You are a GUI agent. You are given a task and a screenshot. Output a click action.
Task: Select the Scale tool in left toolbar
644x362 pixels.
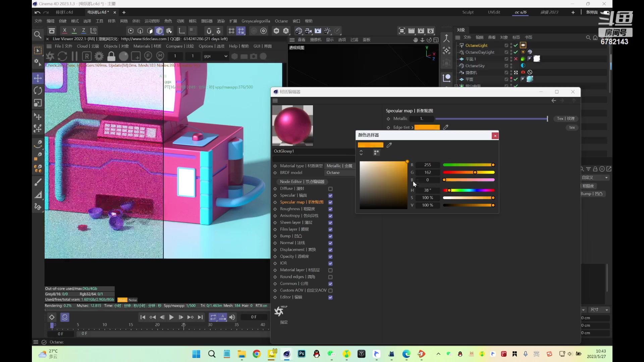click(x=38, y=103)
